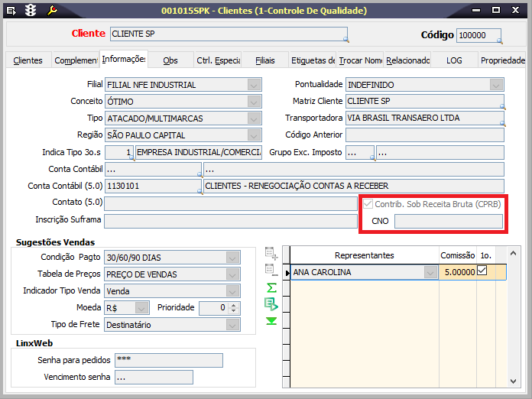
Task: Click the Vencimento senha field
Action: click(154, 377)
